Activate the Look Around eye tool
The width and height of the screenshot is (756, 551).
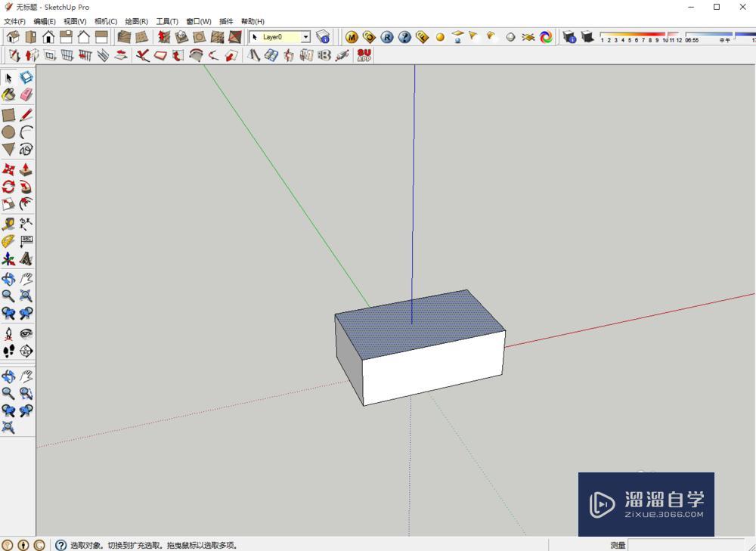(x=26, y=333)
